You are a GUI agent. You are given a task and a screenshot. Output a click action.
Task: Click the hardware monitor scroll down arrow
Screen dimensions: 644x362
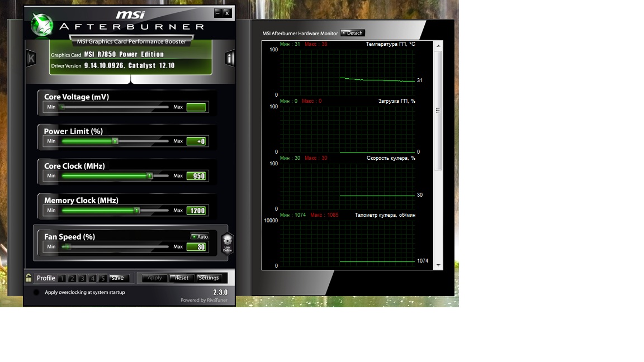click(x=438, y=265)
